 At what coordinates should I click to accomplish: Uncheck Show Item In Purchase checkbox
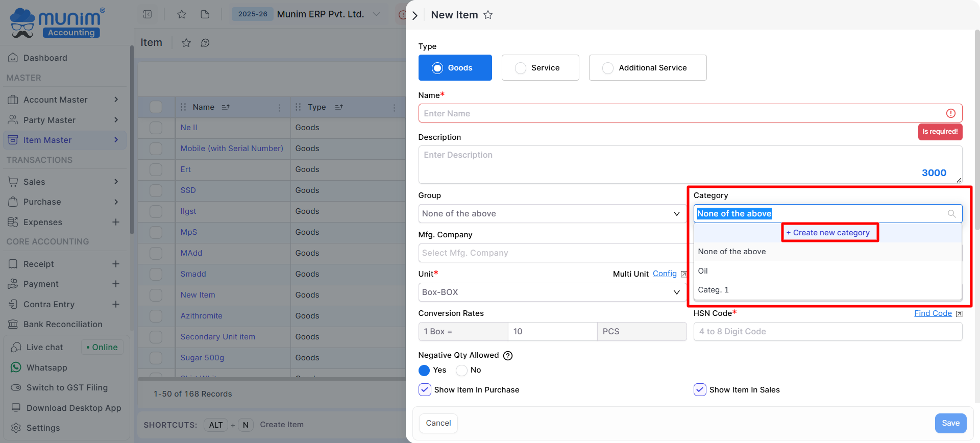(x=425, y=390)
